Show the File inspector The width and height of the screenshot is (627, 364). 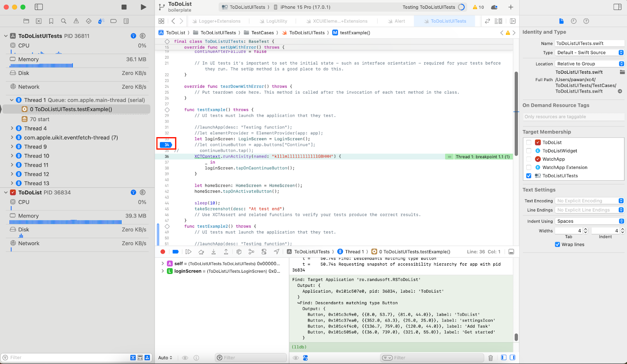coord(561,21)
